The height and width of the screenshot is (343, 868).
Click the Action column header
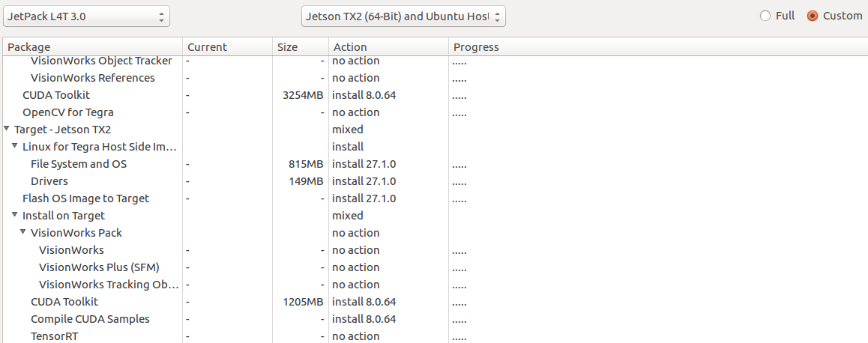(388, 47)
